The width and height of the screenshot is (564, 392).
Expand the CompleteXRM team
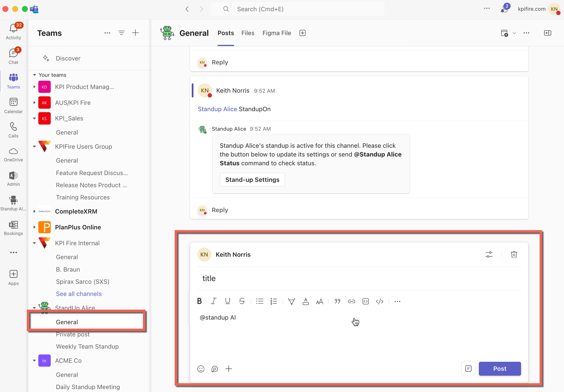[x=34, y=211]
